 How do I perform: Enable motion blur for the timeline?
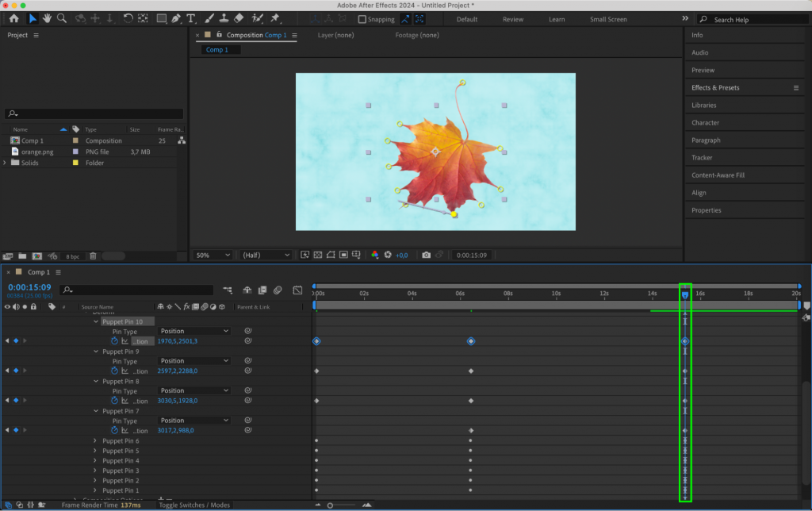[x=277, y=290]
